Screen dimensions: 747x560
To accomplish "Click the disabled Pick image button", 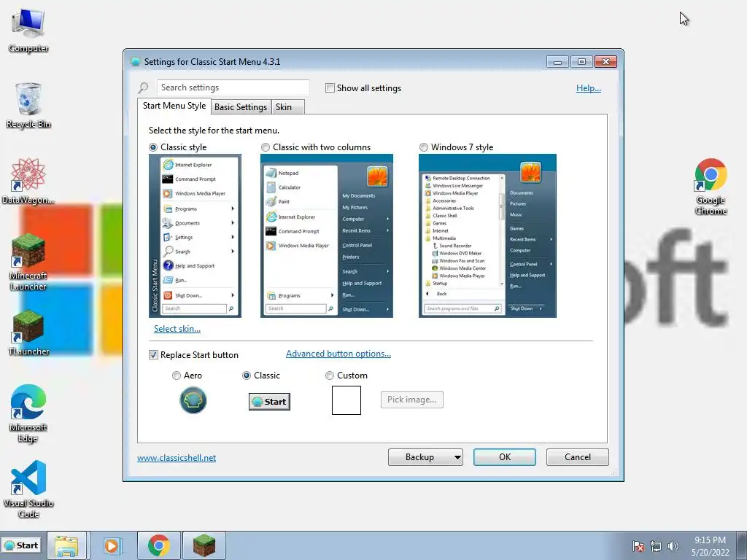I will [411, 400].
